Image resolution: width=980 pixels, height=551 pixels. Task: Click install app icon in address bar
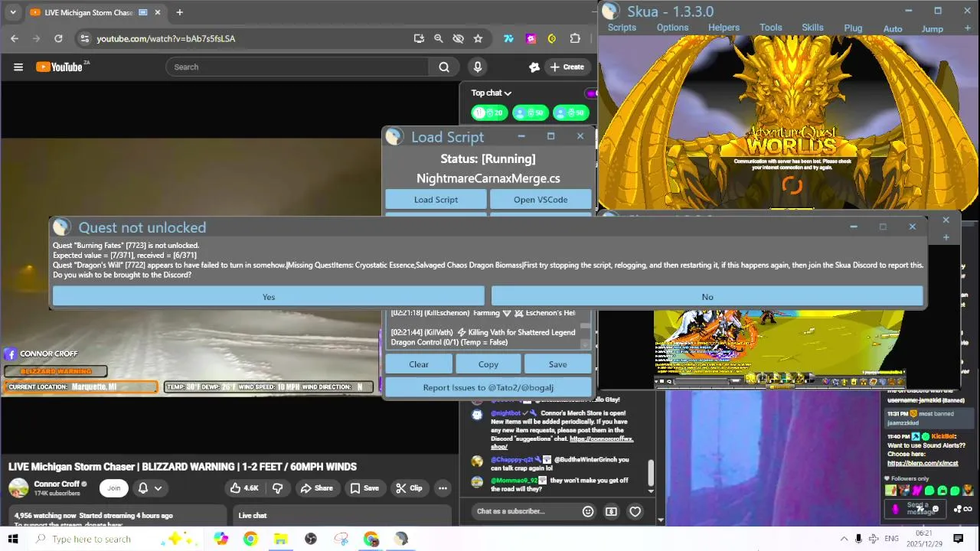(419, 38)
